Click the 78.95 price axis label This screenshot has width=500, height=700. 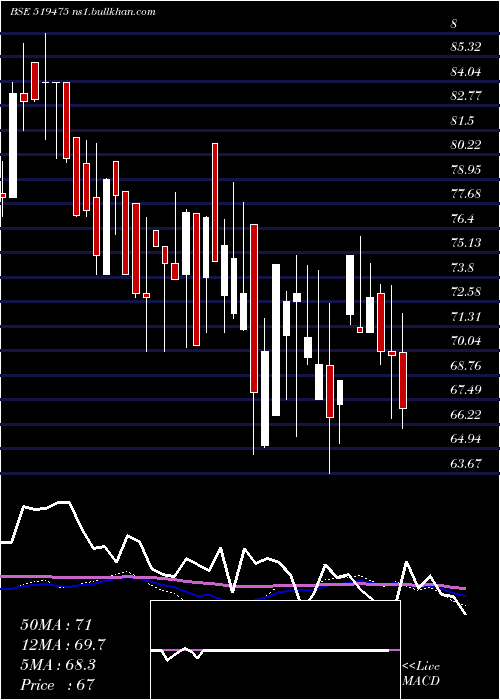tap(466, 169)
